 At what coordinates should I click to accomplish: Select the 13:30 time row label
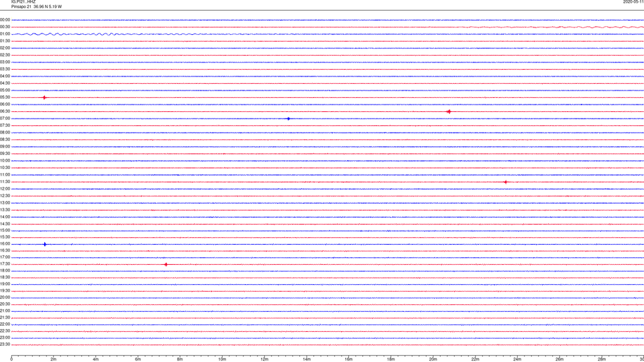tap(5, 210)
